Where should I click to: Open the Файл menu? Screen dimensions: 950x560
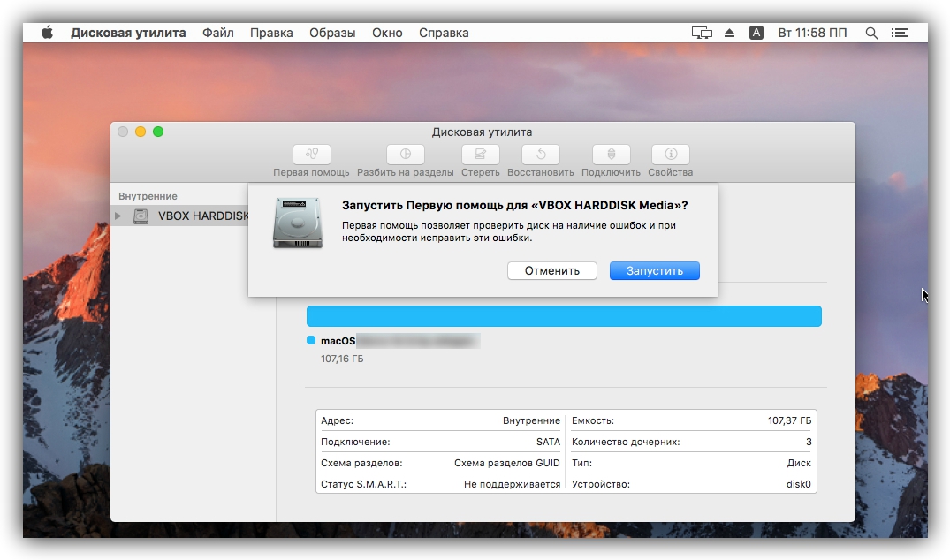point(217,33)
